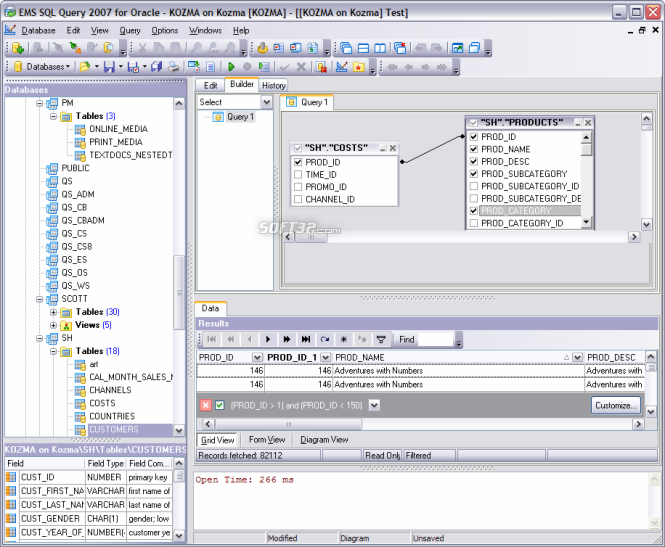Click Next page double-arrow in Results navigator
The height and width of the screenshot is (547, 665).
(287, 339)
